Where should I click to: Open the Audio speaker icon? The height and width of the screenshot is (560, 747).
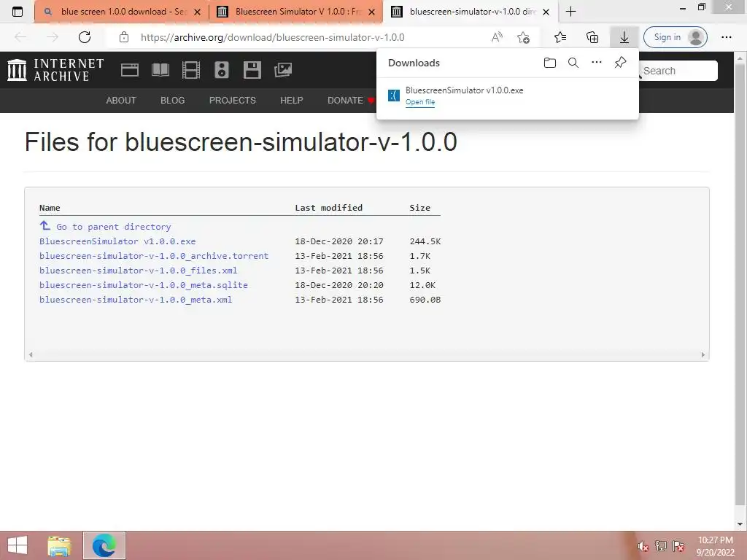point(222,70)
